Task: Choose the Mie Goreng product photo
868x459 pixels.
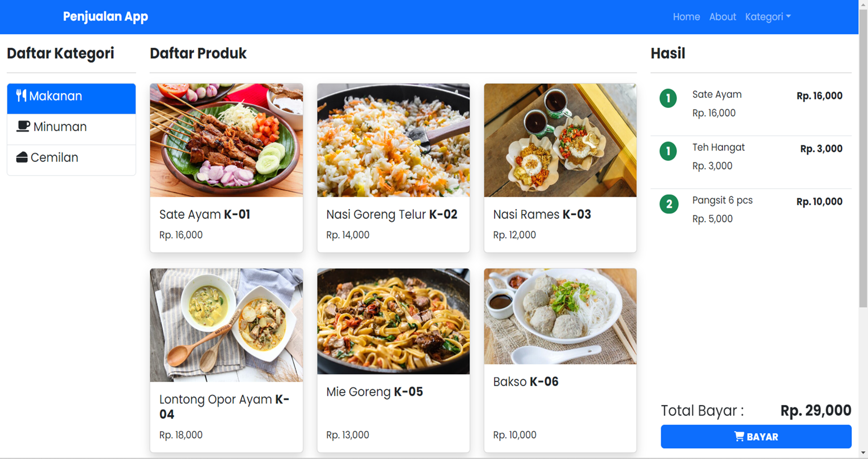Action: pos(393,321)
